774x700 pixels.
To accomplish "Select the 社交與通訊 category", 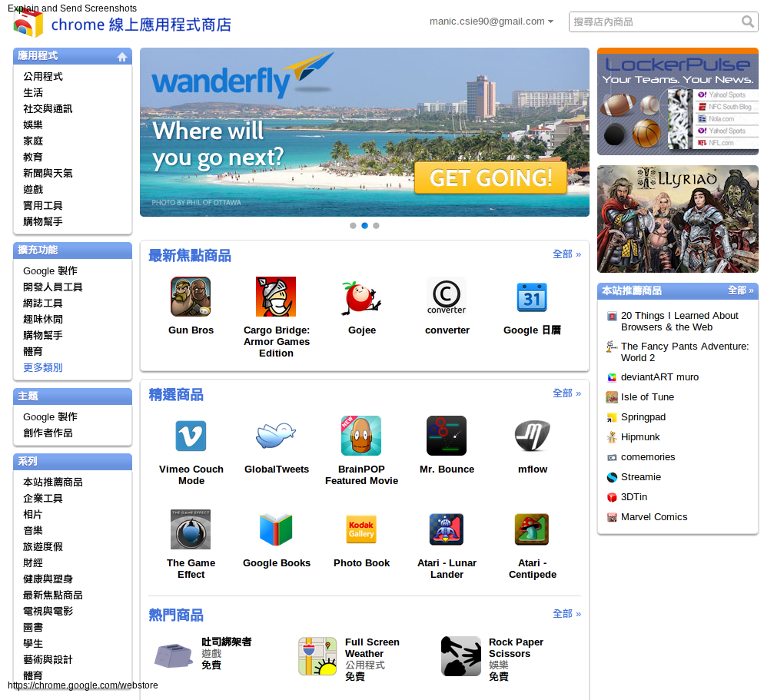I will [x=48, y=108].
